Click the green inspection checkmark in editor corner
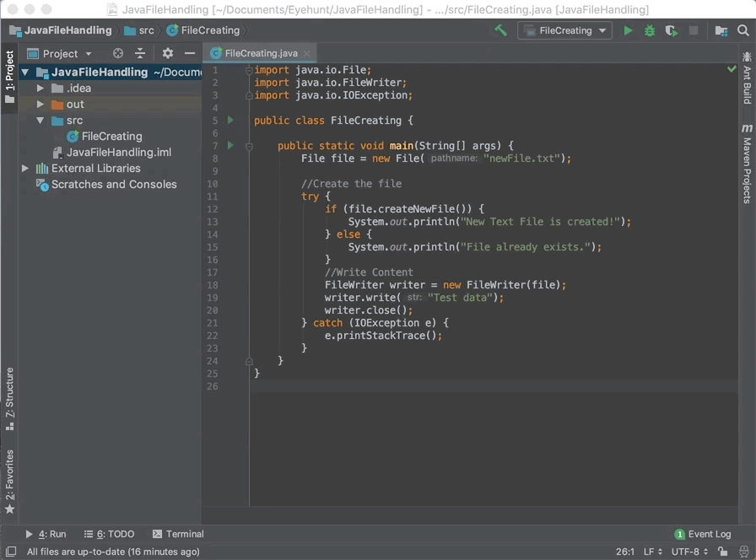 click(x=732, y=69)
